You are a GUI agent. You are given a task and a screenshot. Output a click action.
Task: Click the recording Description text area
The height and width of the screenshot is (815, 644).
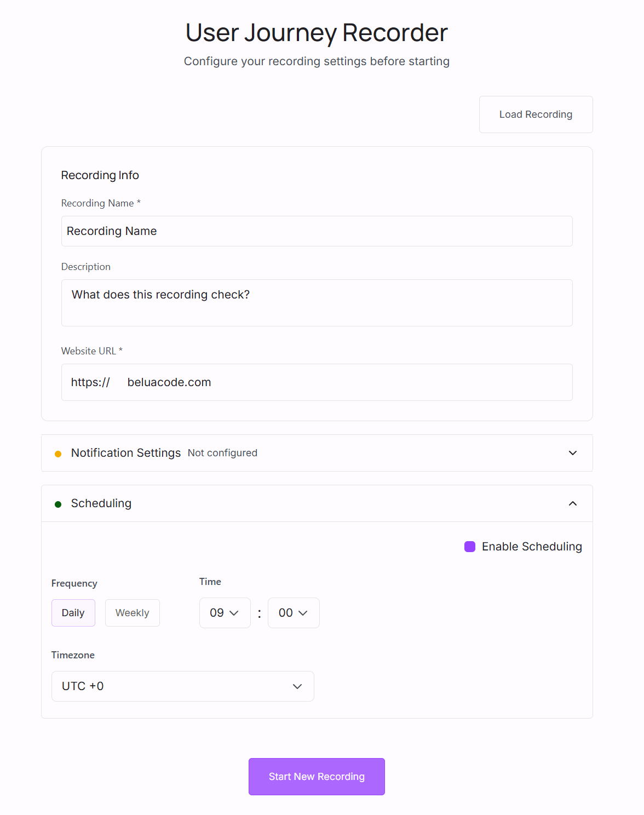317,303
